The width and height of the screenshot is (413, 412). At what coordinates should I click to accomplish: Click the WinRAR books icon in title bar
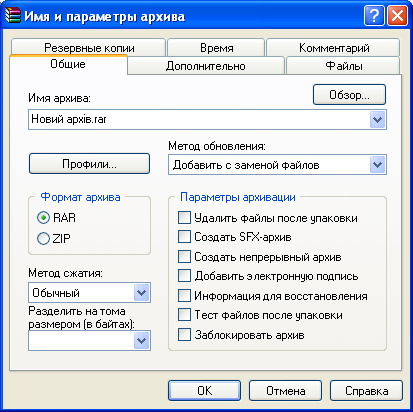coord(13,16)
